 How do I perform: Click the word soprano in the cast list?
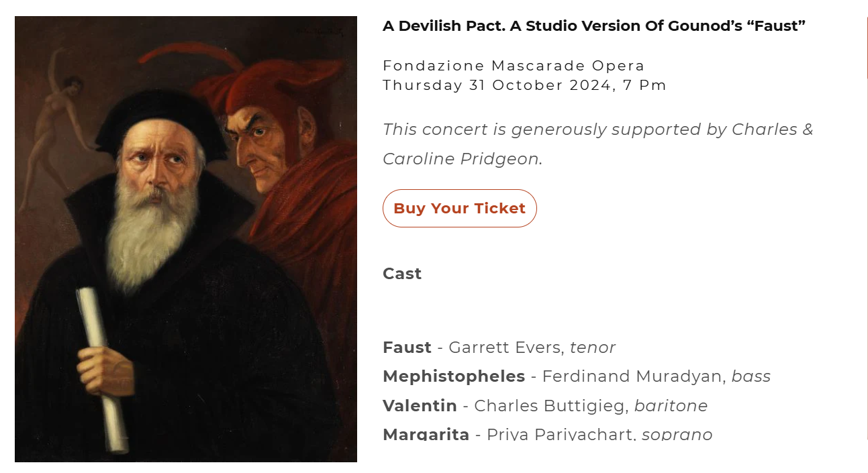[x=677, y=435]
